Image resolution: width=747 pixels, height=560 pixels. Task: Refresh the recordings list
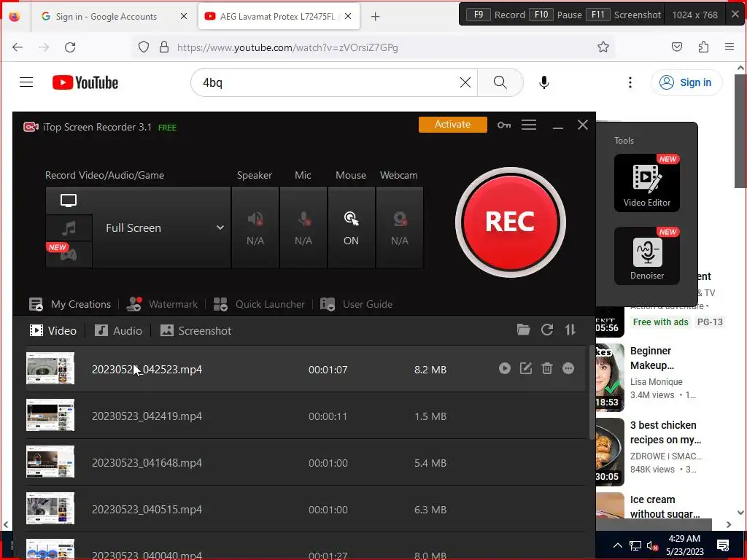(x=547, y=329)
